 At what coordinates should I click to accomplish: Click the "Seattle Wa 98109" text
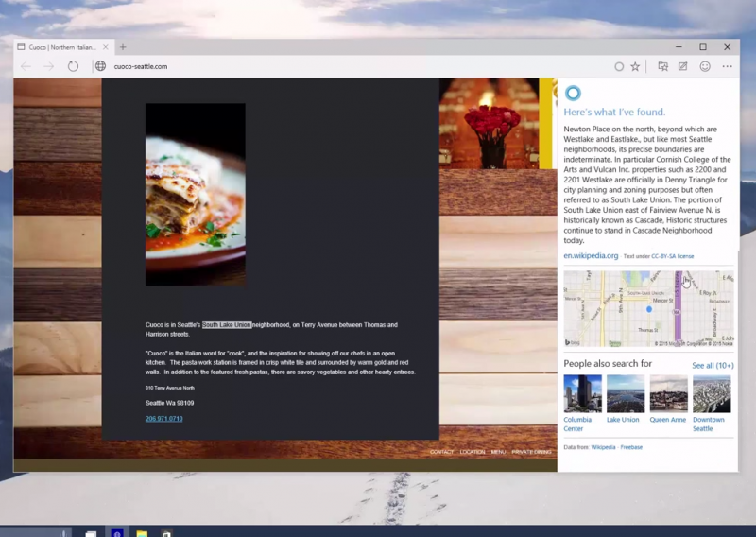tap(170, 403)
